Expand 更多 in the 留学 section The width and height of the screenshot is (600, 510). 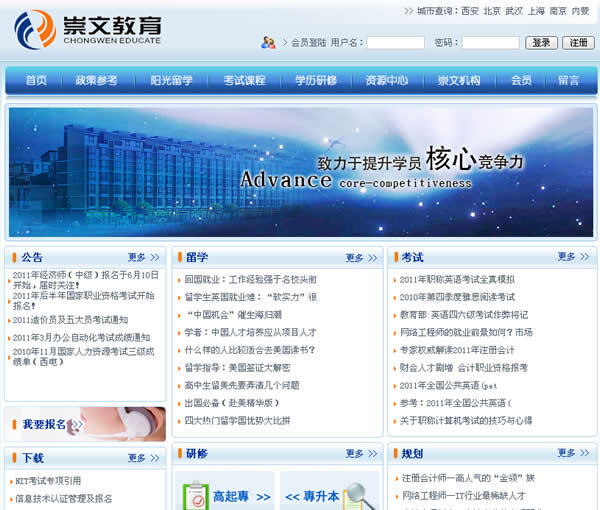pyautogui.click(x=361, y=257)
